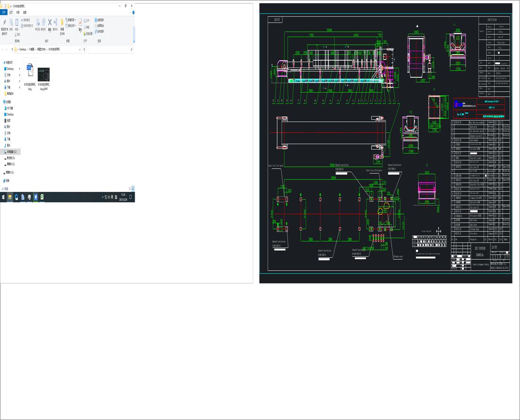520x420 pixels.
Task: Click the search magnifier icon
Action: pos(131,49)
